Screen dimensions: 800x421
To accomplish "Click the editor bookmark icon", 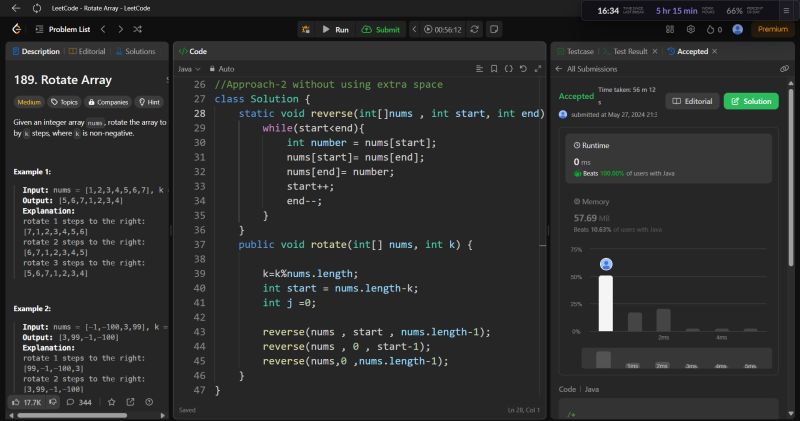I will (494, 68).
